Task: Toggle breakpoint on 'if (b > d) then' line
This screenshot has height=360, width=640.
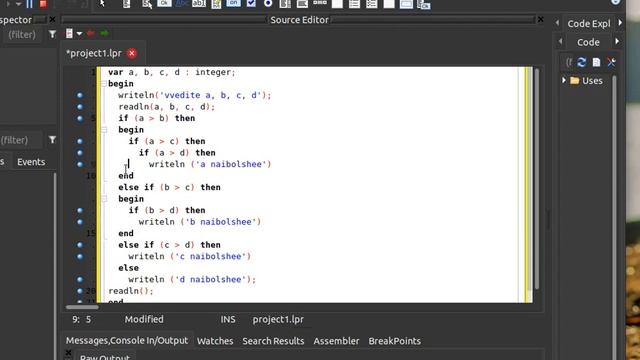Action: 80,211
